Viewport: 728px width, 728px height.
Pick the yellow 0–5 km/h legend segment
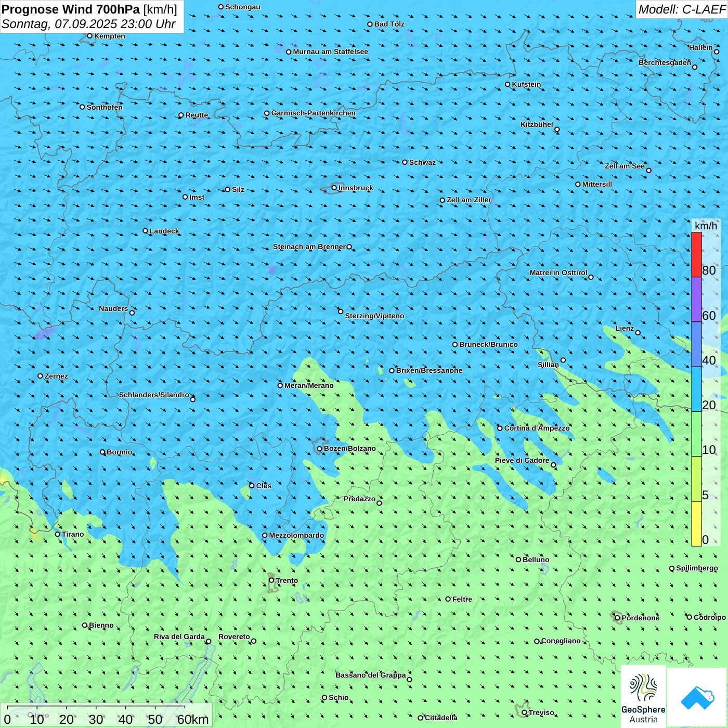(696, 524)
